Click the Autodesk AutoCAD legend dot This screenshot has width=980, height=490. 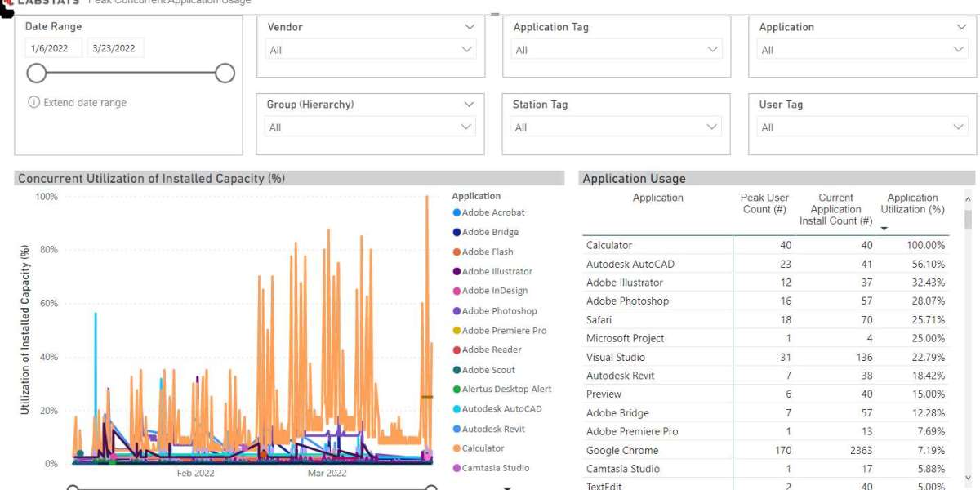point(457,408)
